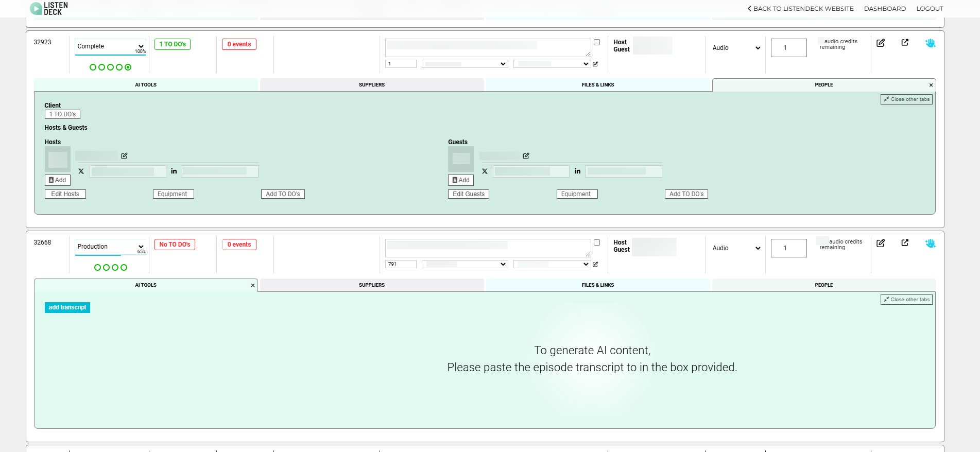Click the add transcript button

(67, 308)
